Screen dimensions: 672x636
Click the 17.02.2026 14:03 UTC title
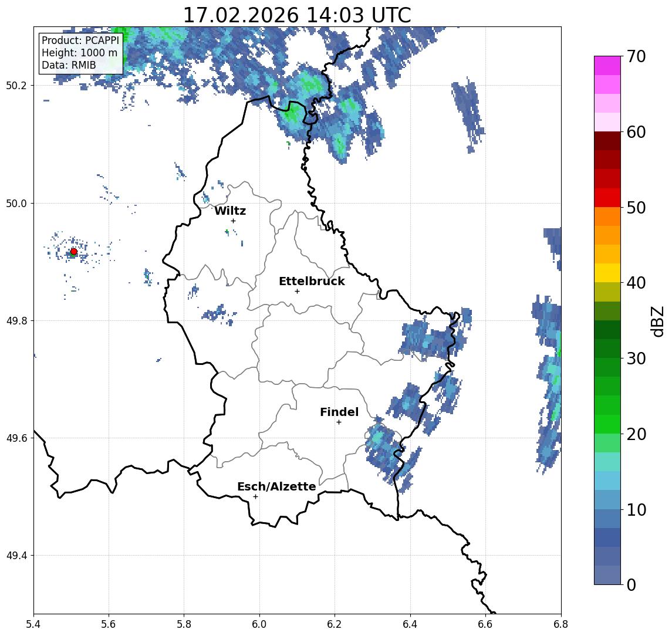pyautogui.click(x=297, y=15)
